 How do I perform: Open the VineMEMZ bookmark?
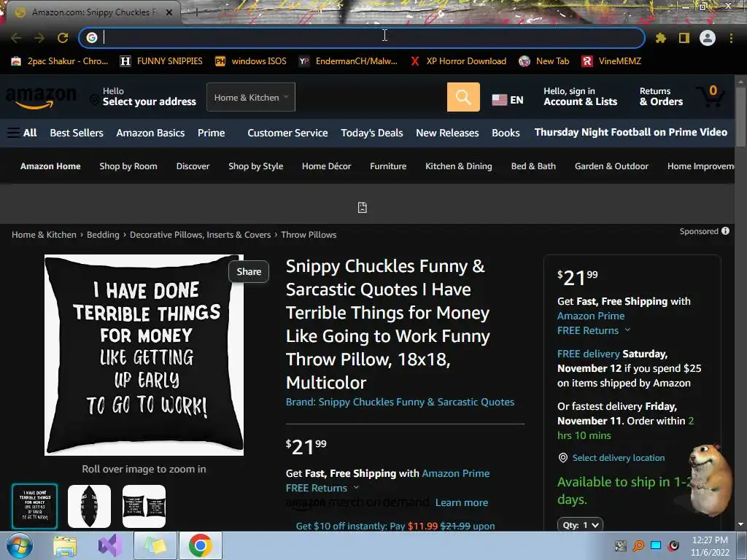click(x=611, y=61)
